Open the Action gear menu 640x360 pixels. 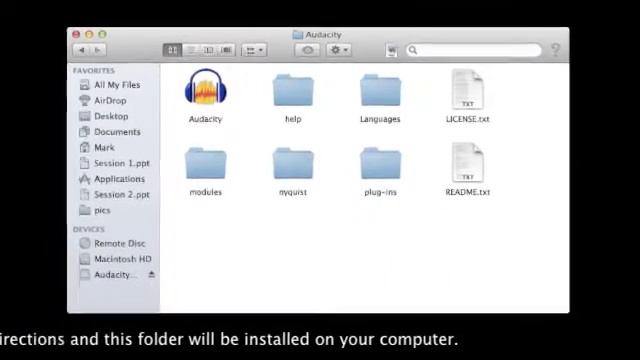339,50
